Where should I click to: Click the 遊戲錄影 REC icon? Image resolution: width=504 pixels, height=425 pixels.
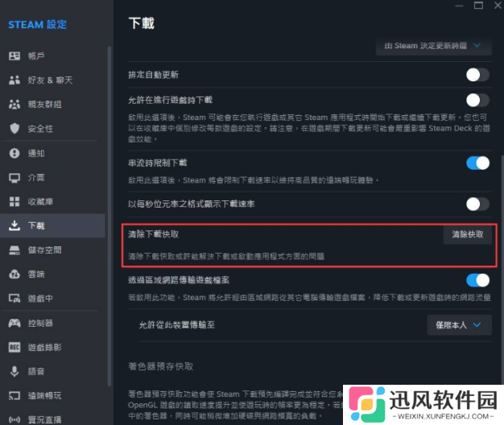[14, 347]
